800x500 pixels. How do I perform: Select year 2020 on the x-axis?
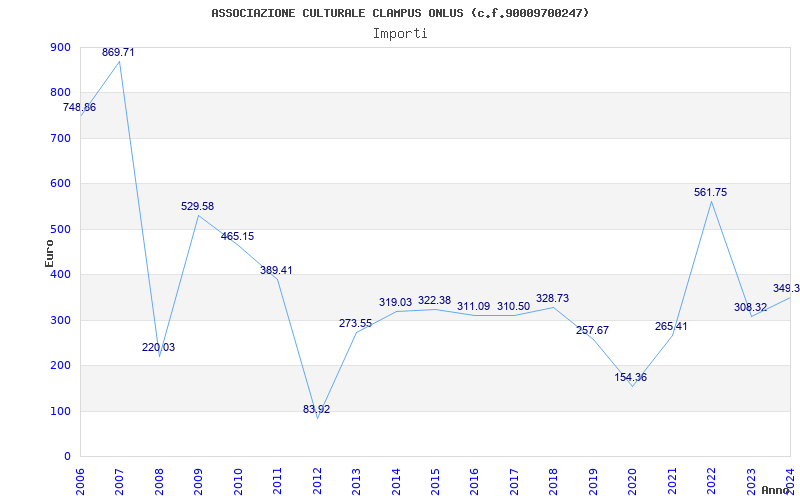pyautogui.click(x=632, y=481)
